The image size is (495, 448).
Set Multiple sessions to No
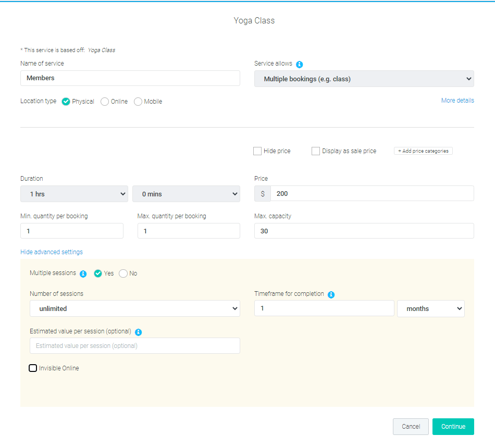pyautogui.click(x=123, y=273)
